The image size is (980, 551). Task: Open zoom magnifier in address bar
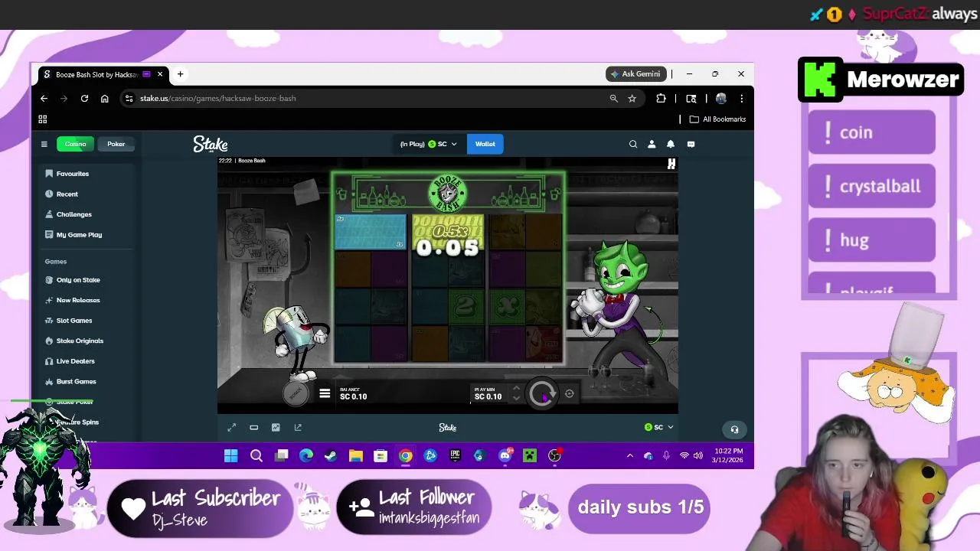613,98
